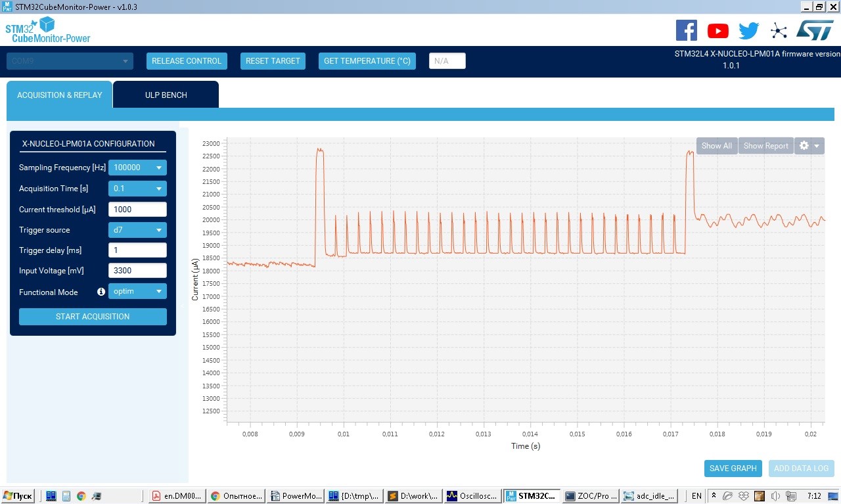Open the graph settings gear

coord(804,146)
